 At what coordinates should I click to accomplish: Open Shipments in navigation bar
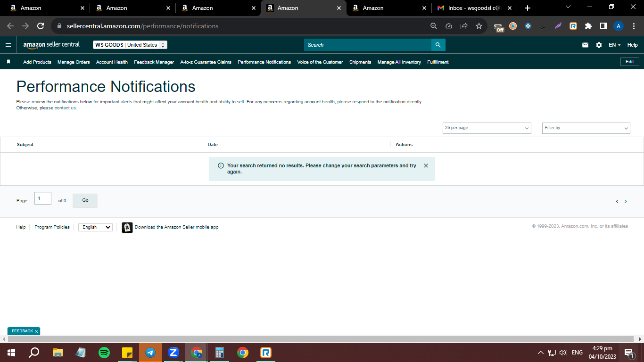(x=360, y=62)
